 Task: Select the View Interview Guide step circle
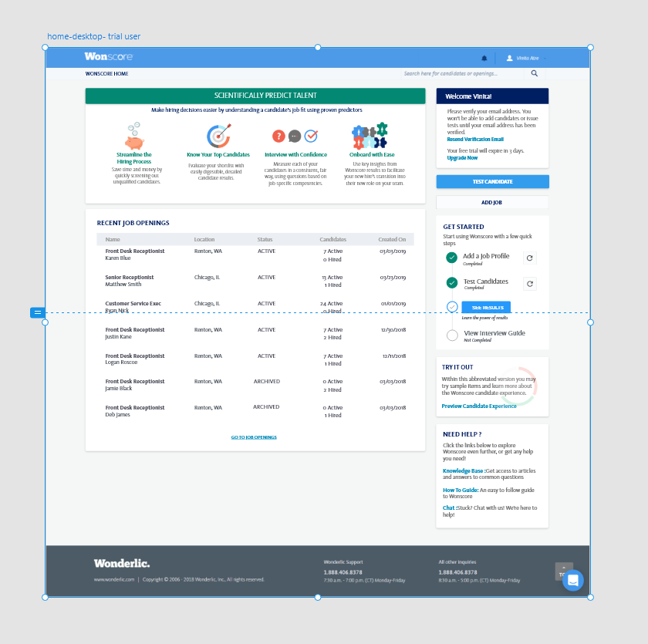click(452, 335)
